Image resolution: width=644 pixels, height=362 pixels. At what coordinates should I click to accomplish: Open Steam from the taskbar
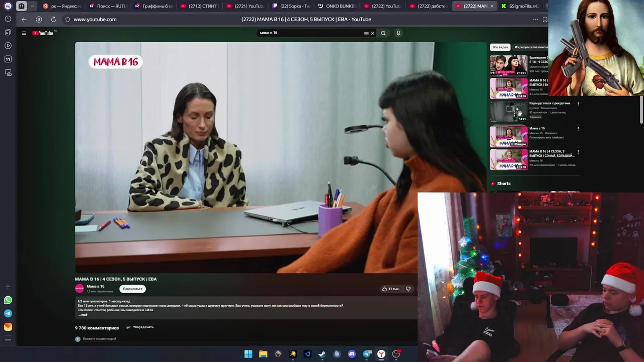(x=322, y=354)
